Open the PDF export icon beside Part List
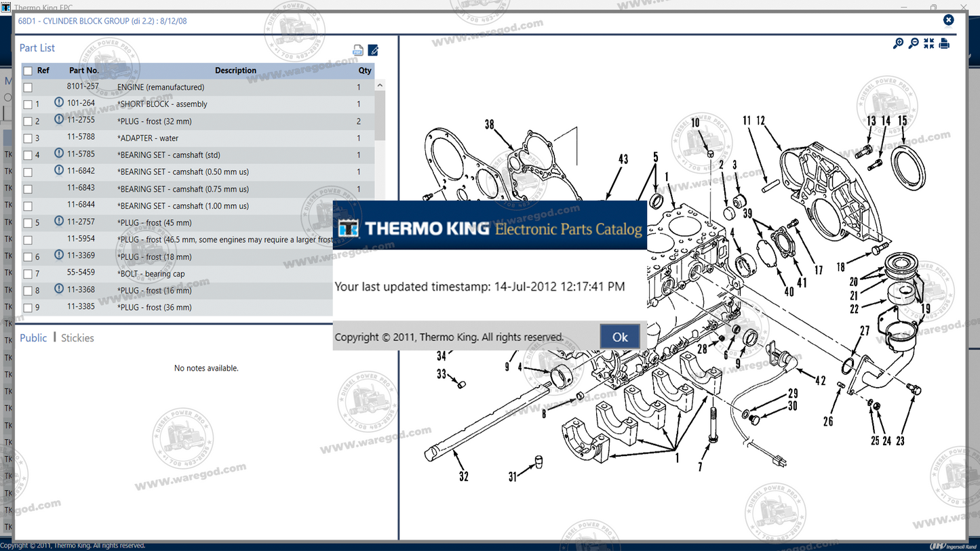 coord(357,49)
